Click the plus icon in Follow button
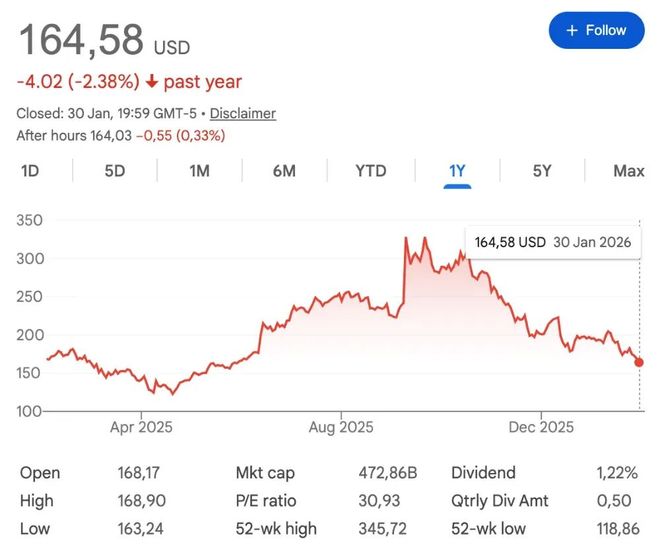Screen dimensions: 660x559 (572, 30)
